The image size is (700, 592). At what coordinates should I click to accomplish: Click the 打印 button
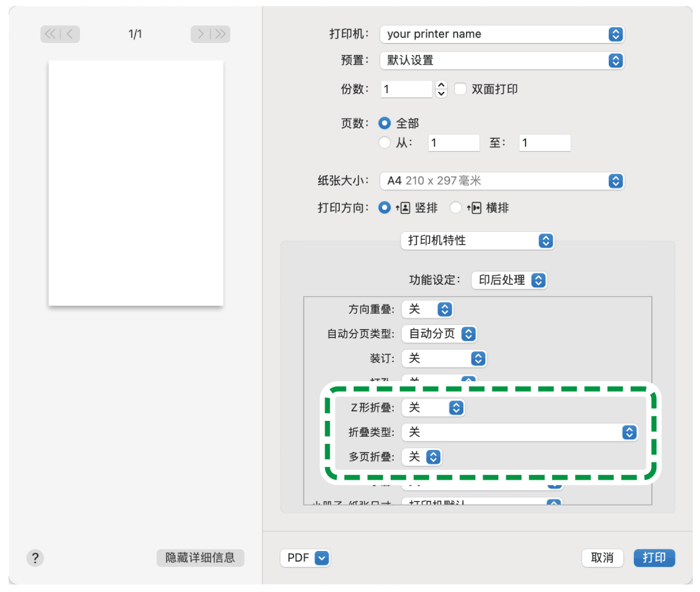[x=654, y=558]
